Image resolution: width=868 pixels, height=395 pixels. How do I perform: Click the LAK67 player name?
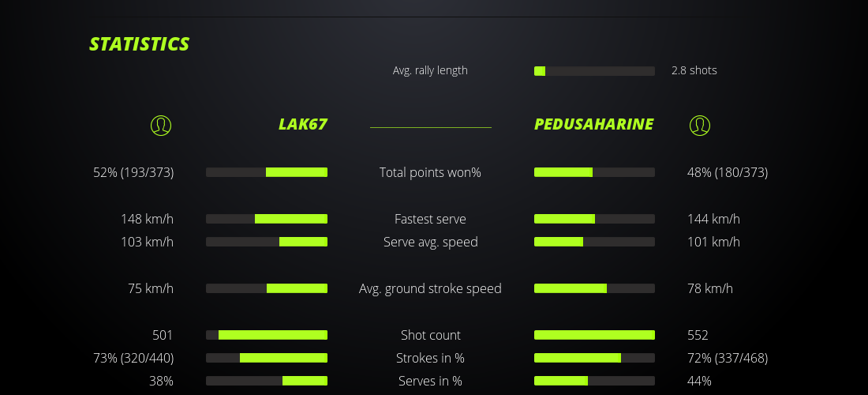(302, 124)
